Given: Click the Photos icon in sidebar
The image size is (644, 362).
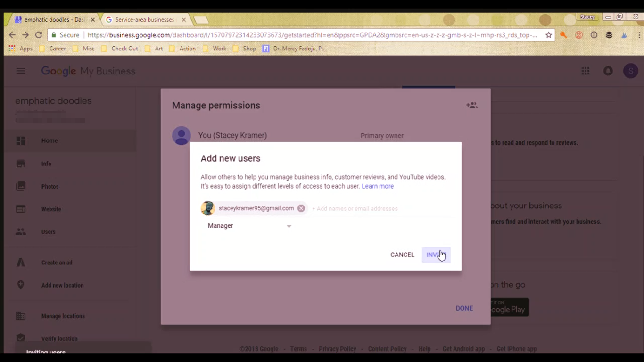Looking at the screenshot, I should pos(21,186).
